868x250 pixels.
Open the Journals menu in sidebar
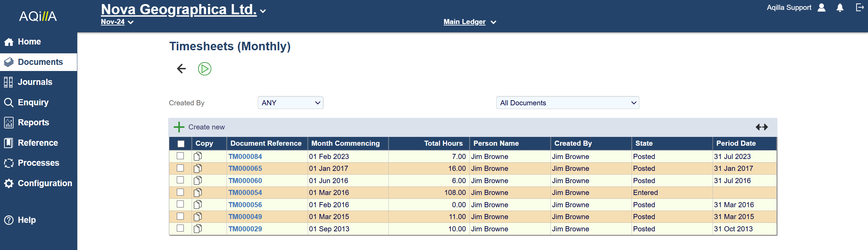tap(35, 82)
